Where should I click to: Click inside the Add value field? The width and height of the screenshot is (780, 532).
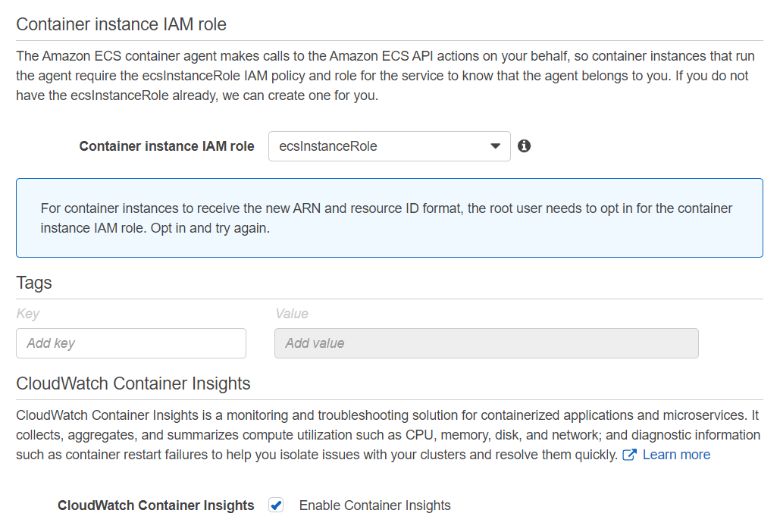[x=486, y=343]
